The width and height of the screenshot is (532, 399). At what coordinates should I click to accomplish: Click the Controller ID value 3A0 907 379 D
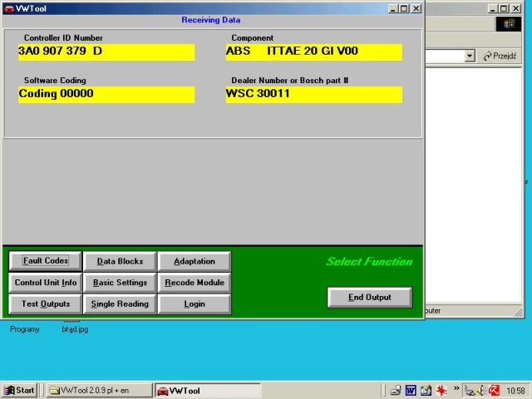pos(106,52)
